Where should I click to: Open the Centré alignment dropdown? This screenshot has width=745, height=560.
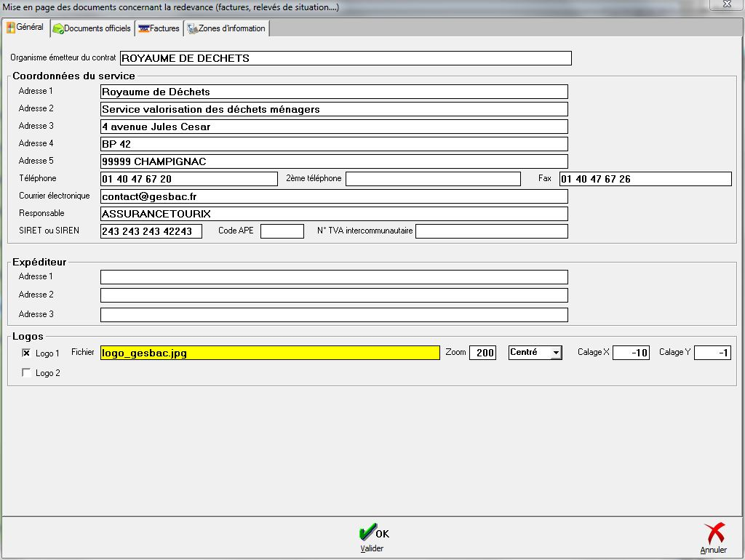556,353
